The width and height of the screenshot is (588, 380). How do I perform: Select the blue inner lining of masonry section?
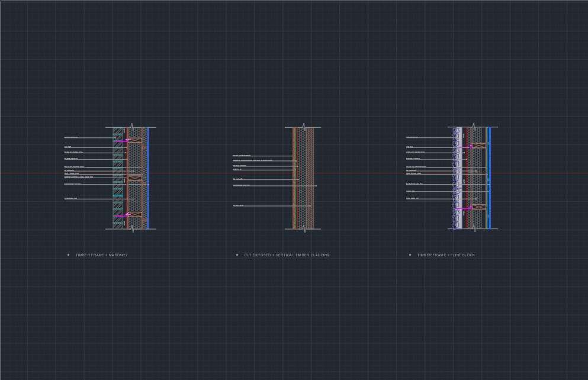click(x=148, y=178)
